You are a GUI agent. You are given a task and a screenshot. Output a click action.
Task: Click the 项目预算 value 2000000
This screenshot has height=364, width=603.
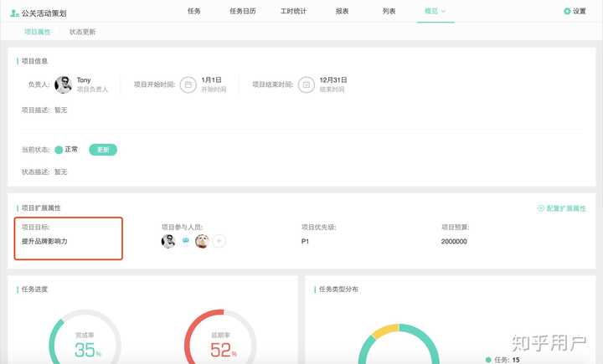coord(454,241)
